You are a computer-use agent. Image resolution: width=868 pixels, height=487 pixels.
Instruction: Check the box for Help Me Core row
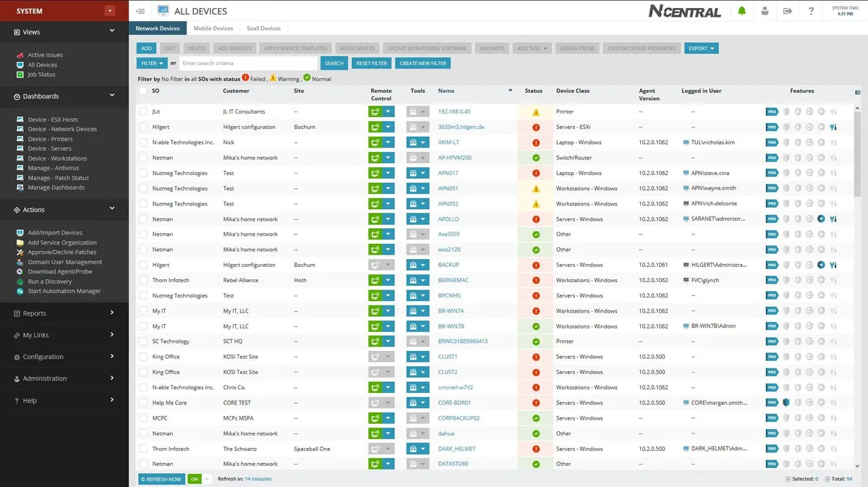pos(143,402)
